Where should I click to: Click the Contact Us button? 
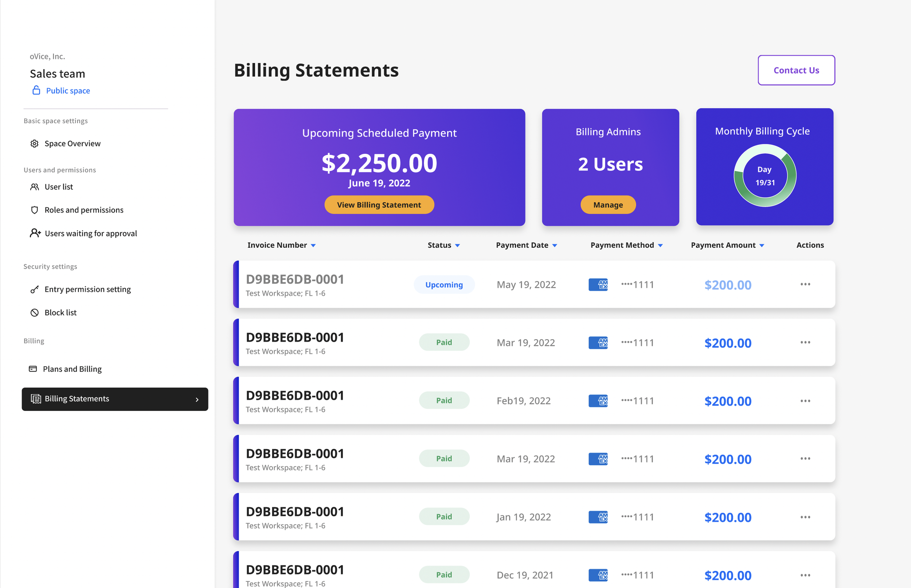(796, 70)
